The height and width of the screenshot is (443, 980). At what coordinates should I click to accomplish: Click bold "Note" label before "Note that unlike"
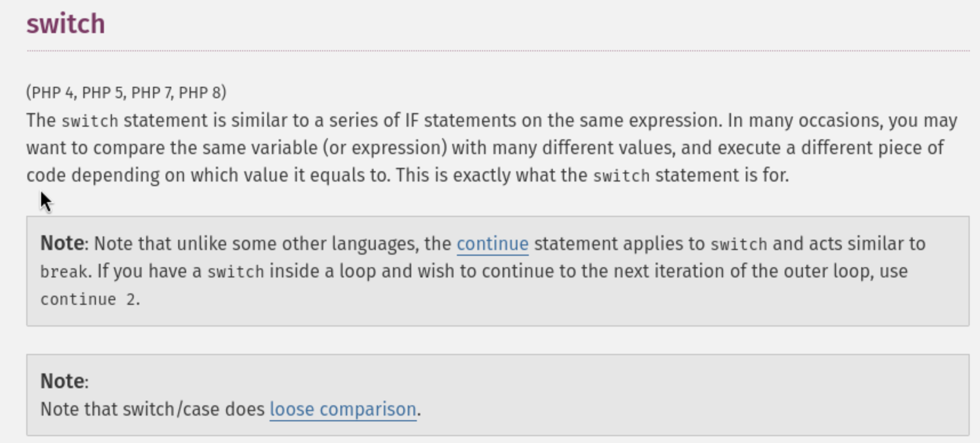coord(62,244)
